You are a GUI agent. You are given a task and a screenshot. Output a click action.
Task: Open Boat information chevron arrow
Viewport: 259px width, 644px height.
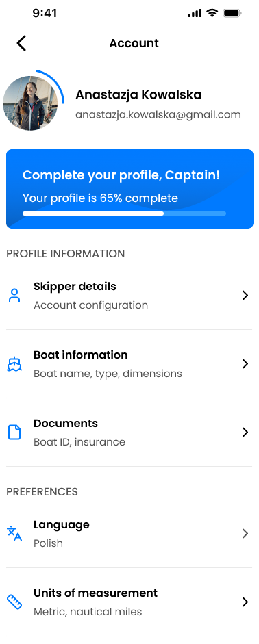coord(245,364)
